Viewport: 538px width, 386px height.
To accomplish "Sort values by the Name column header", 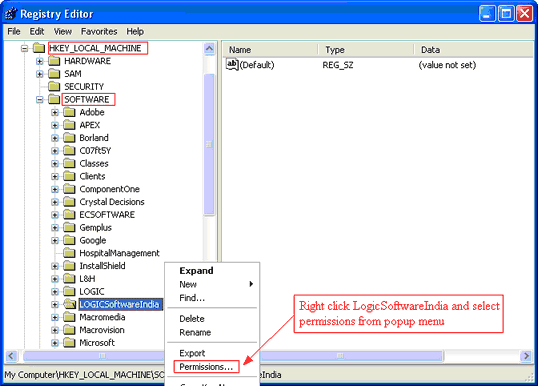I will [271, 50].
